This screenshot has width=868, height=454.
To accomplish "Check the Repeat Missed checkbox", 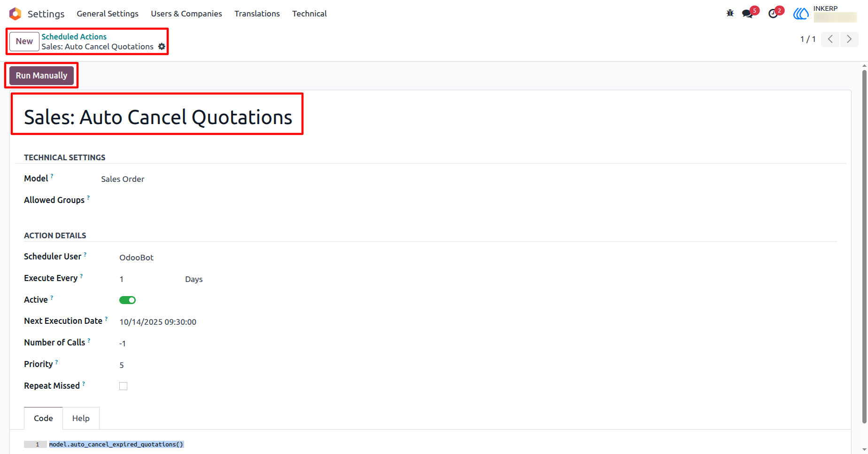I will coord(123,386).
